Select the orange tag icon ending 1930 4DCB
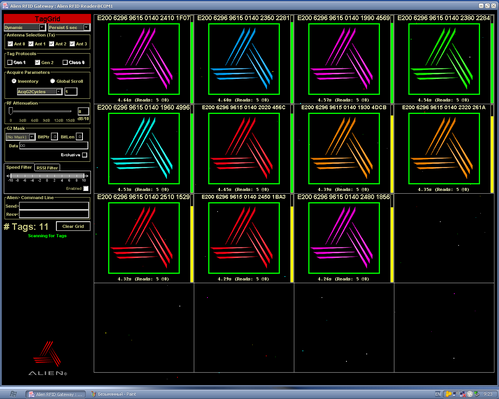The image size is (499, 399). 344,148
